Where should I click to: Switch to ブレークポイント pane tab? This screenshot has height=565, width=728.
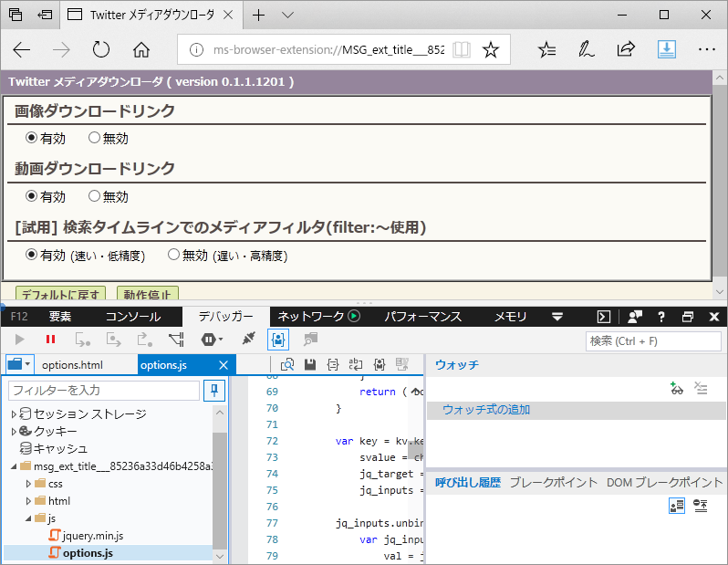(554, 483)
